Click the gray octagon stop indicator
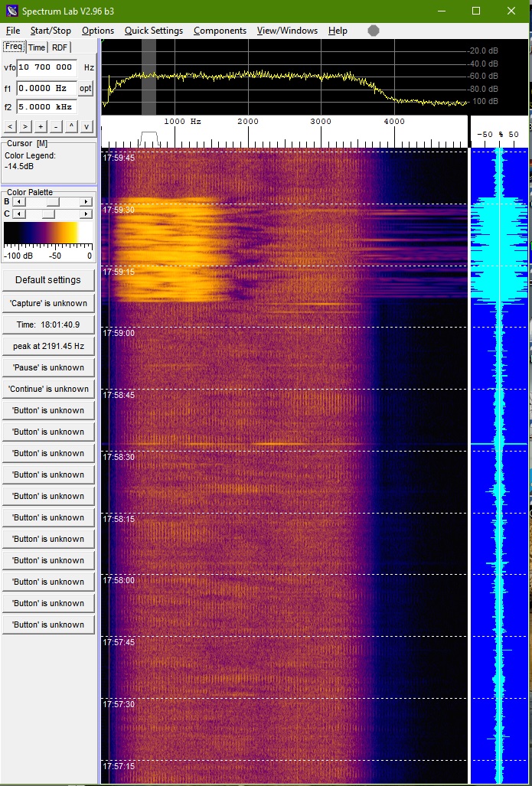This screenshot has height=786, width=532. (373, 31)
